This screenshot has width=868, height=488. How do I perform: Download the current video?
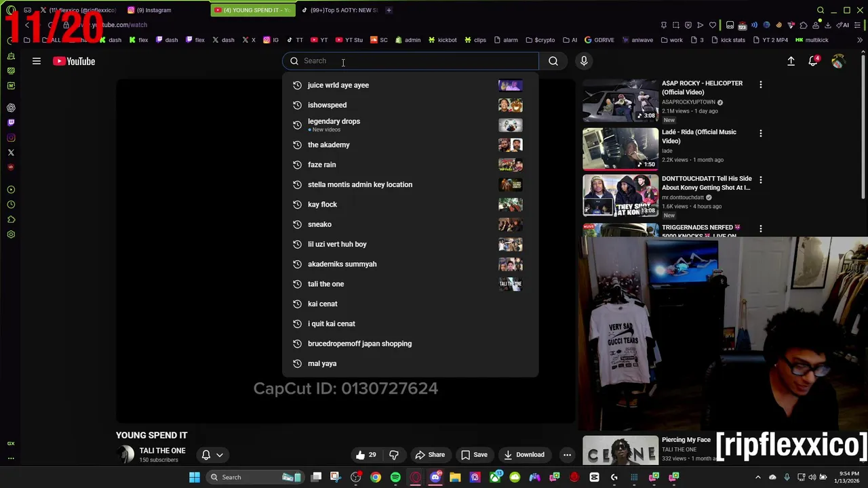pos(524,455)
